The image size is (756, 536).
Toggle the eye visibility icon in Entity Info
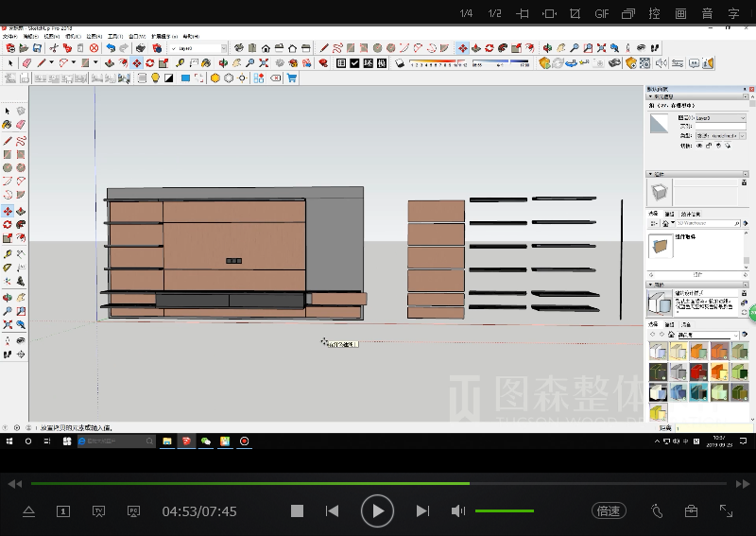700,146
